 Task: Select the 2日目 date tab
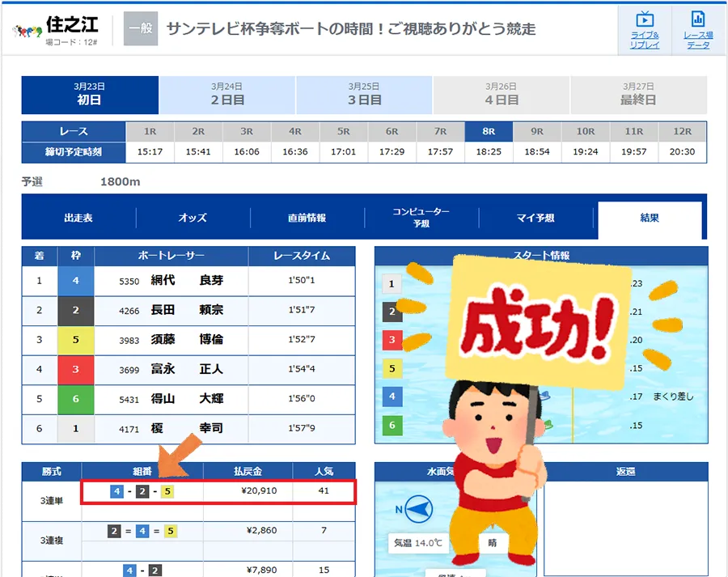point(227,95)
